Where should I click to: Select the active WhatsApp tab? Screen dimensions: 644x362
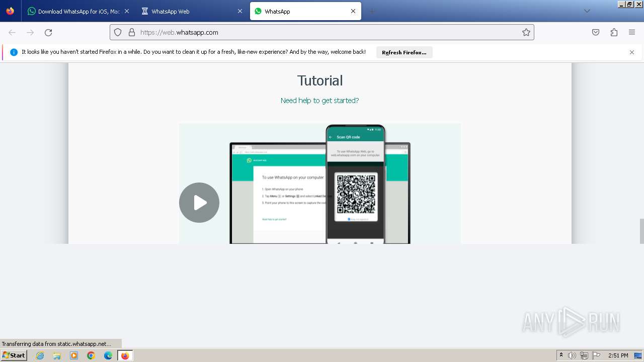pos(305,11)
